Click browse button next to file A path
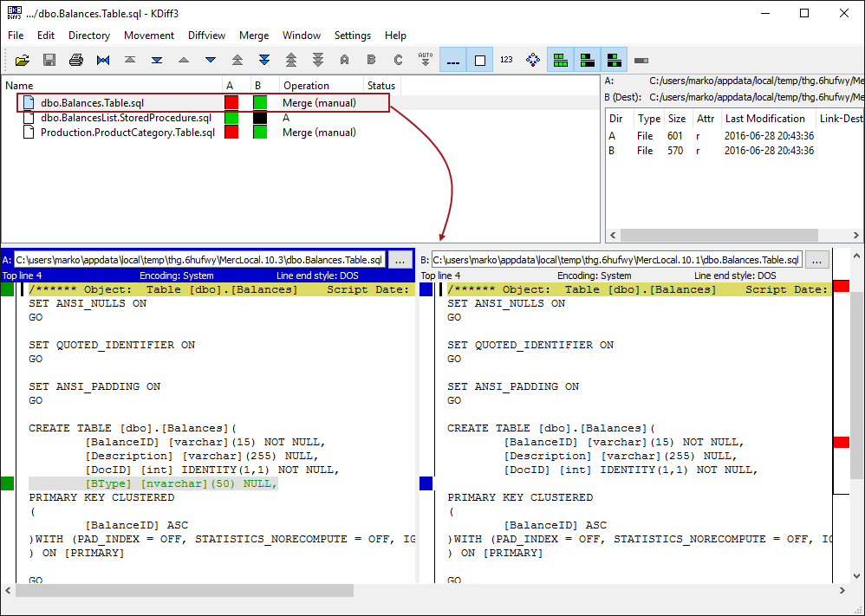865x616 pixels. click(399, 260)
